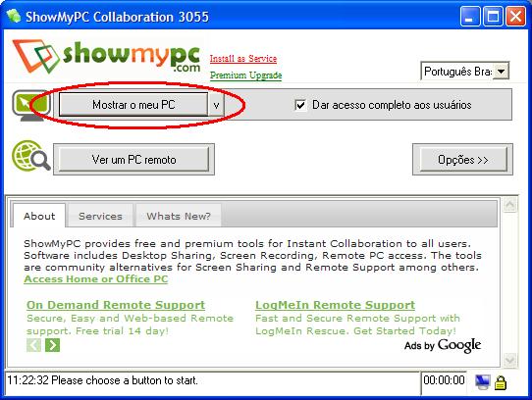The width and height of the screenshot is (532, 400).
Task: Click the ShowMyPC title bar app icon
Action: [14, 16]
